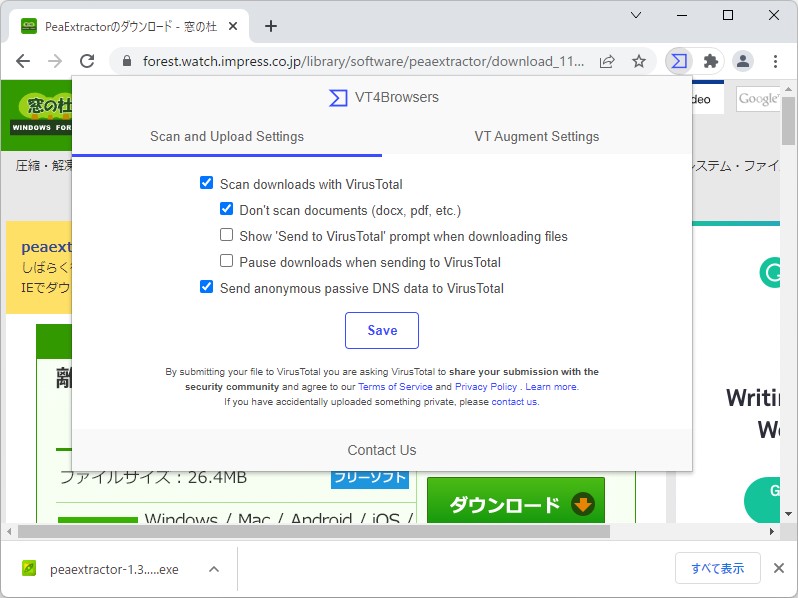Click the green round icon in right sidebar ad
This screenshot has height=598, width=798.
point(770,272)
